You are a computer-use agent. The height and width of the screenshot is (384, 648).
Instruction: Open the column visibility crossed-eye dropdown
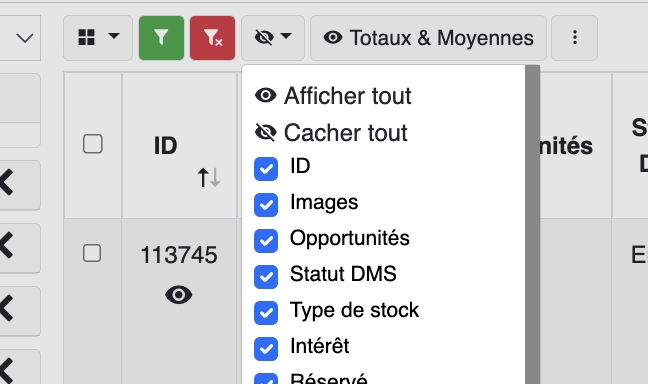pos(273,38)
